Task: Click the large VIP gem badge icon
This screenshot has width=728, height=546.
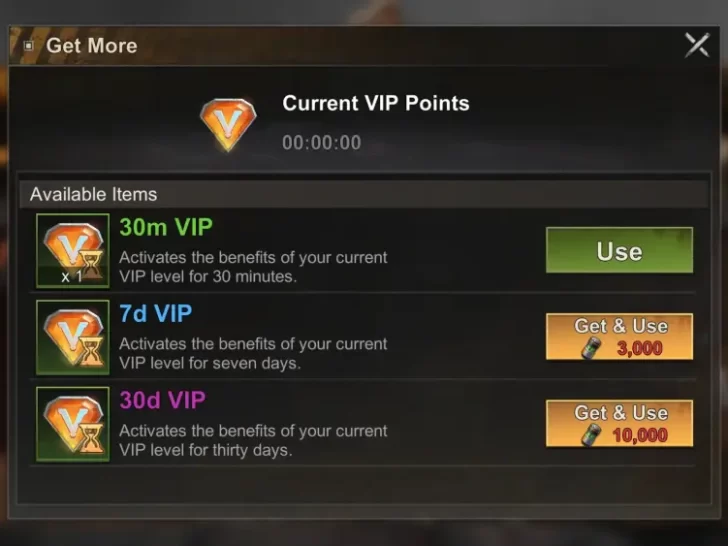Action: point(228,124)
